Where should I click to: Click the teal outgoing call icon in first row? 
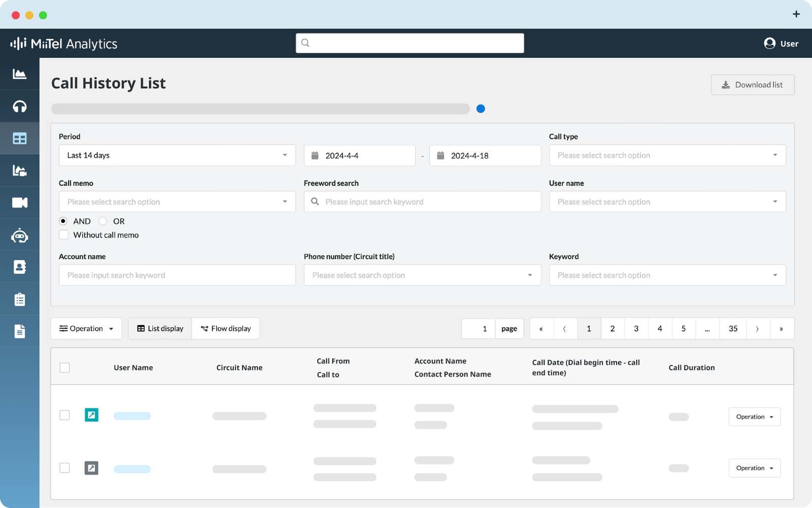91,415
